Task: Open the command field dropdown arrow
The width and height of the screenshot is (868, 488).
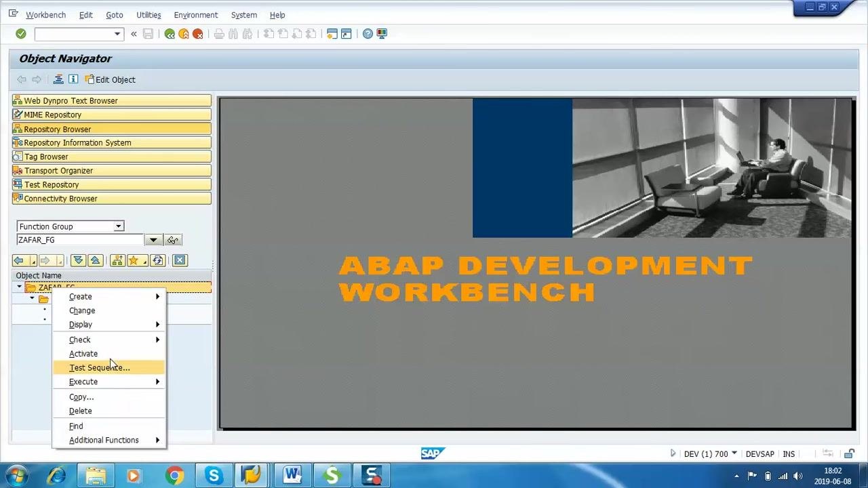Action: (117, 34)
